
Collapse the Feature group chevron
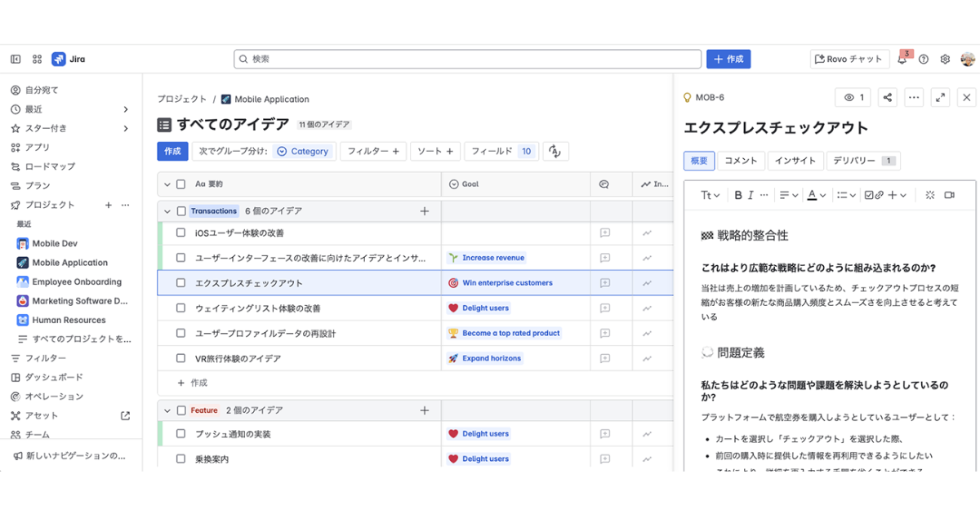(x=167, y=410)
